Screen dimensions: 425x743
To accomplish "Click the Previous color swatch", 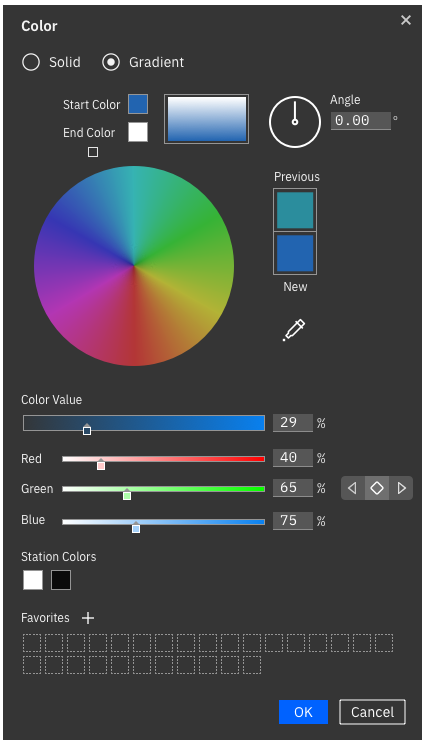I will (295, 210).
